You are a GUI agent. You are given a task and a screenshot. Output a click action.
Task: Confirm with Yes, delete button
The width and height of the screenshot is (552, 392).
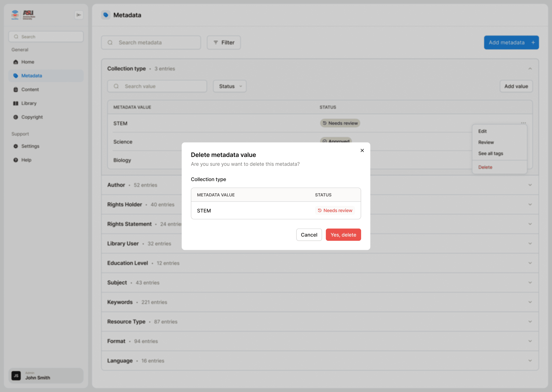click(343, 235)
